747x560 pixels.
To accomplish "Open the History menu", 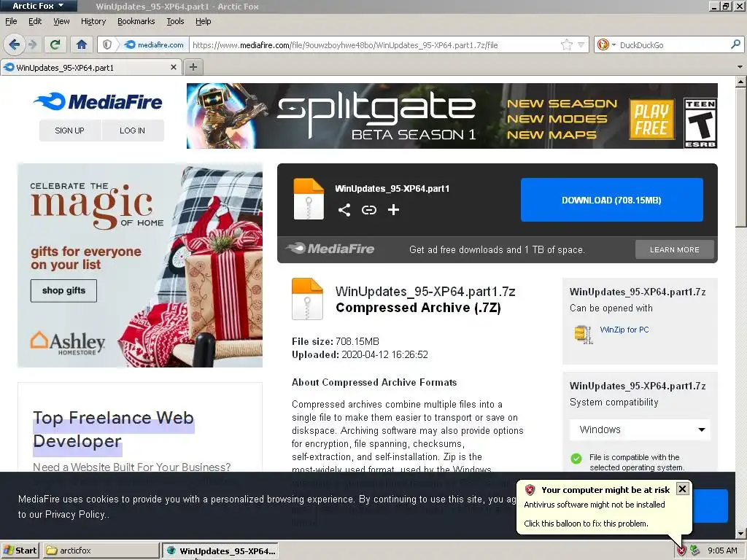I will [93, 21].
